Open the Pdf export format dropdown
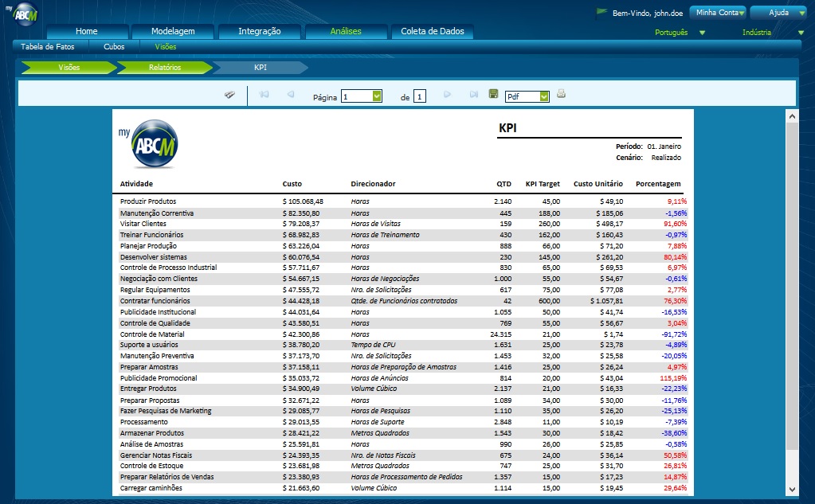Image resolution: width=815 pixels, height=504 pixels. click(x=544, y=96)
